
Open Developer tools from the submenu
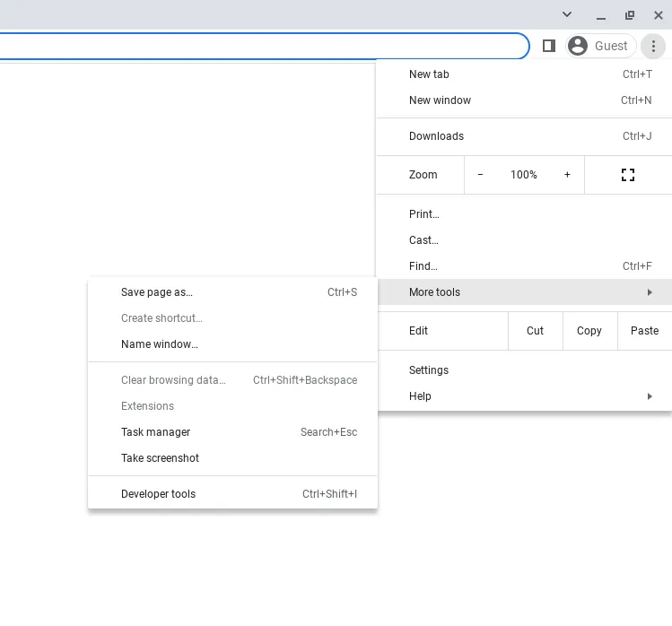232,494
